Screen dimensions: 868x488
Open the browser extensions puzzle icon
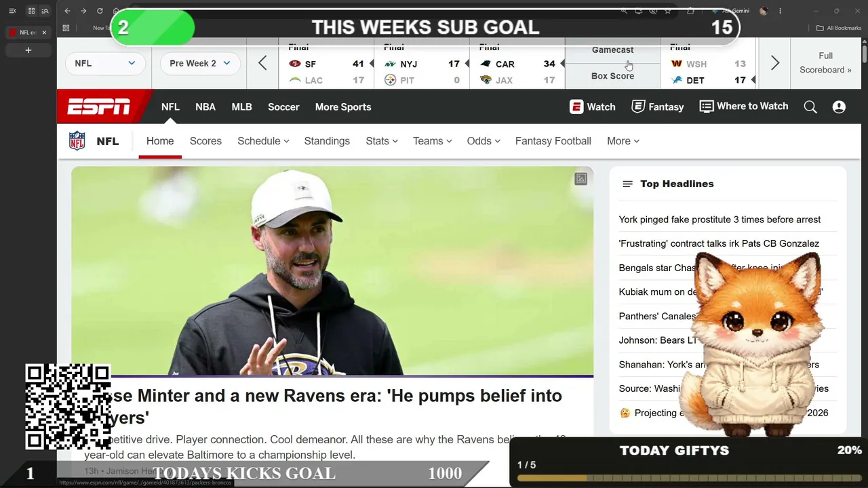[690, 11]
